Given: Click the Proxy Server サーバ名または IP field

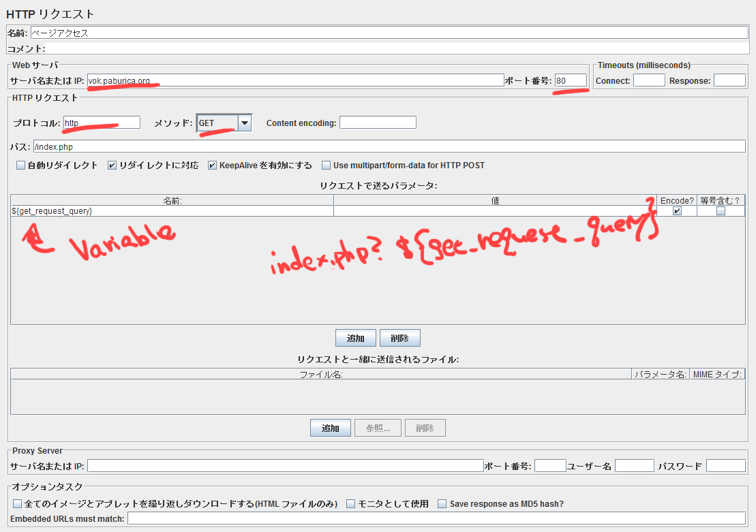Looking at the screenshot, I should (286, 466).
